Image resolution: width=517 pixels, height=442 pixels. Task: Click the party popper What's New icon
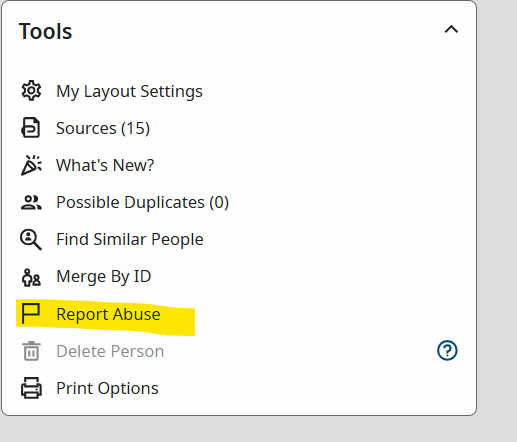tap(31, 165)
